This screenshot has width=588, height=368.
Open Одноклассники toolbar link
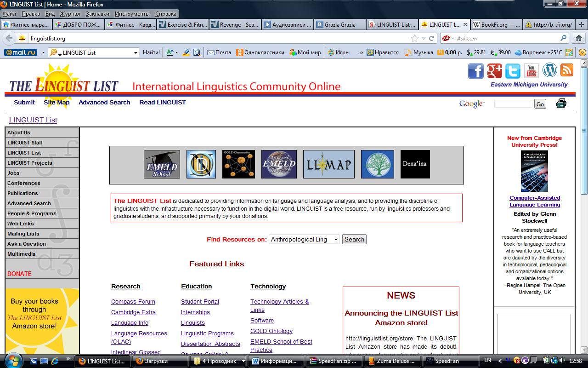[x=260, y=52]
